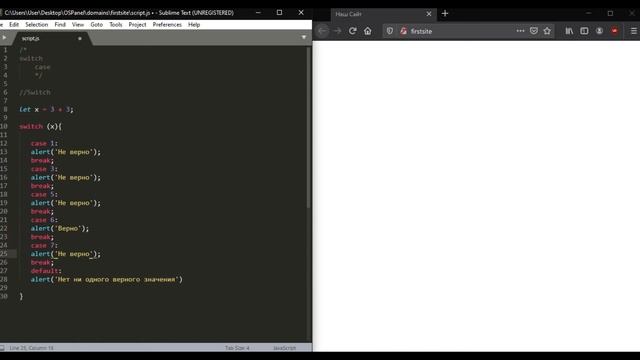This screenshot has height=360, width=640.
Task: Close the script.js tab in Sublime
Action: point(80,38)
